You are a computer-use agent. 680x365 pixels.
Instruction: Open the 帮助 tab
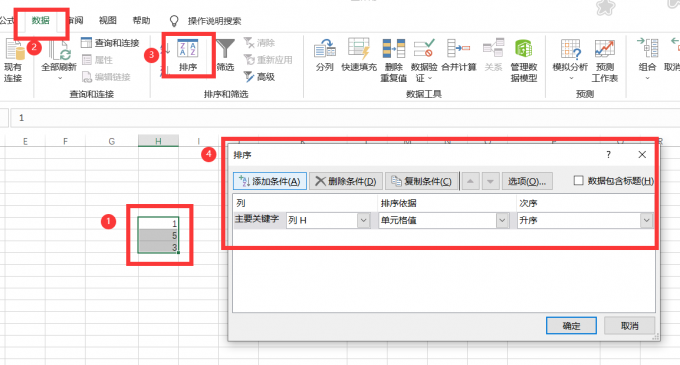coord(141,20)
